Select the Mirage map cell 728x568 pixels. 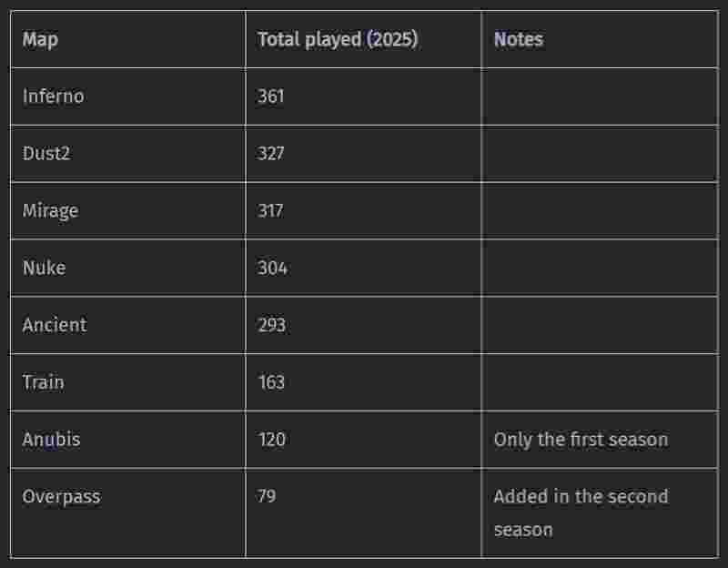tap(50, 211)
